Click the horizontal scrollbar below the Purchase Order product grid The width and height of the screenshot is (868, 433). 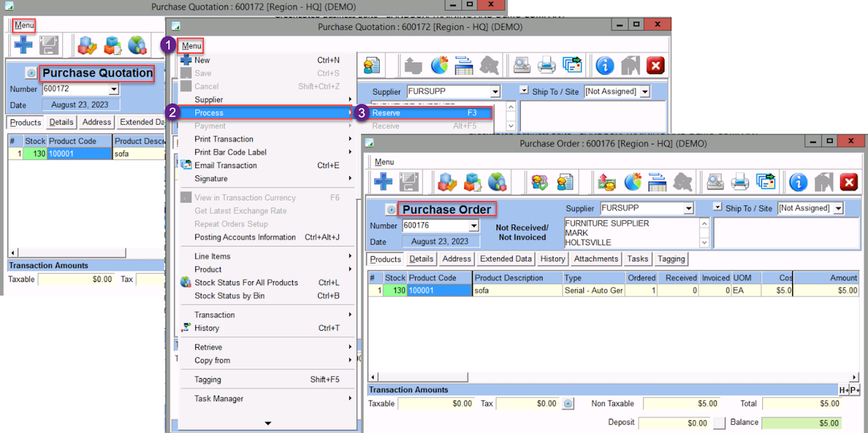click(610, 377)
